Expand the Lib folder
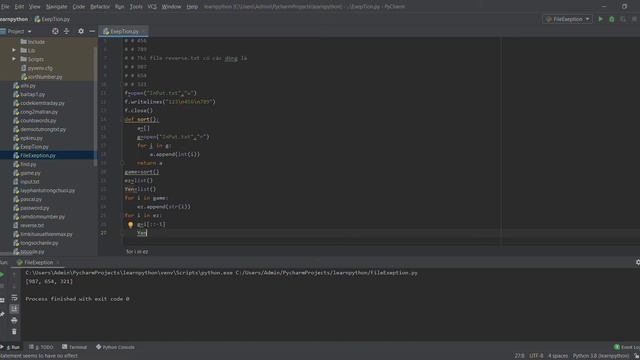This screenshot has width=640, height=360. click(14, 50)
